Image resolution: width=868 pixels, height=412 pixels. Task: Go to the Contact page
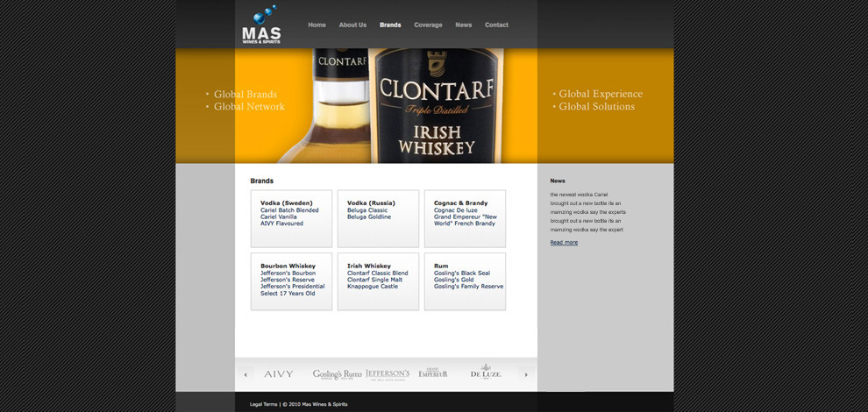(496, 25)
